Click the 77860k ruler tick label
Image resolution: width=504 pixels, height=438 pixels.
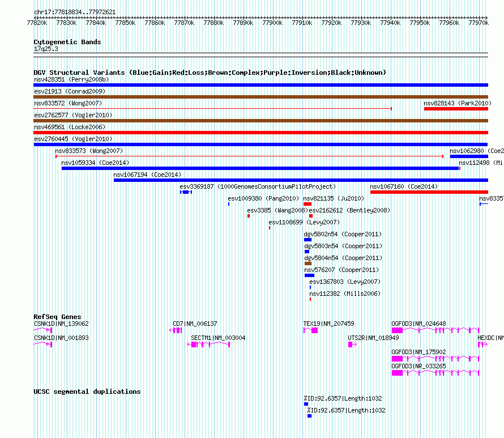155,23
